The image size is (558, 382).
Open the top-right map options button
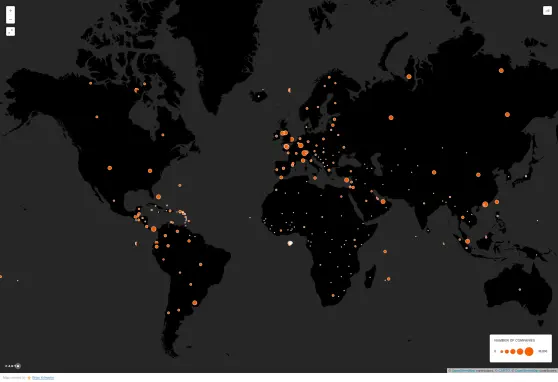[547, 11]
